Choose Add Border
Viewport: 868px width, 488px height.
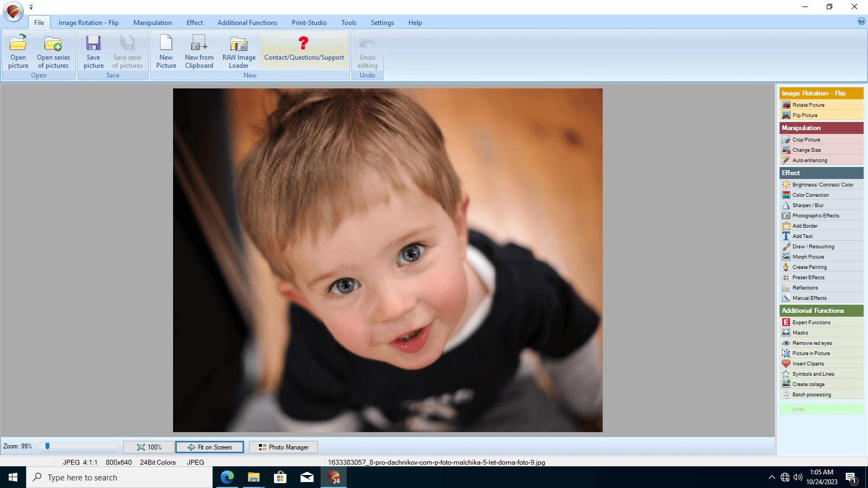tap(821, 226)
